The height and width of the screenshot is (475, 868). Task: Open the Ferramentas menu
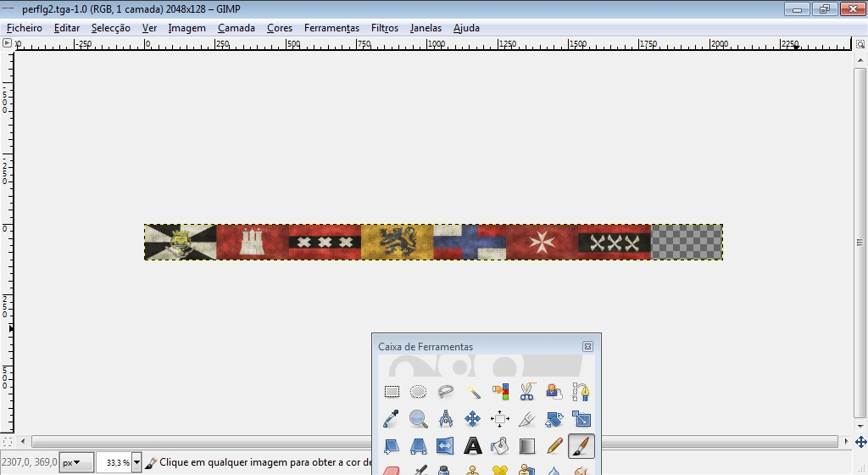tap(331, 28)
